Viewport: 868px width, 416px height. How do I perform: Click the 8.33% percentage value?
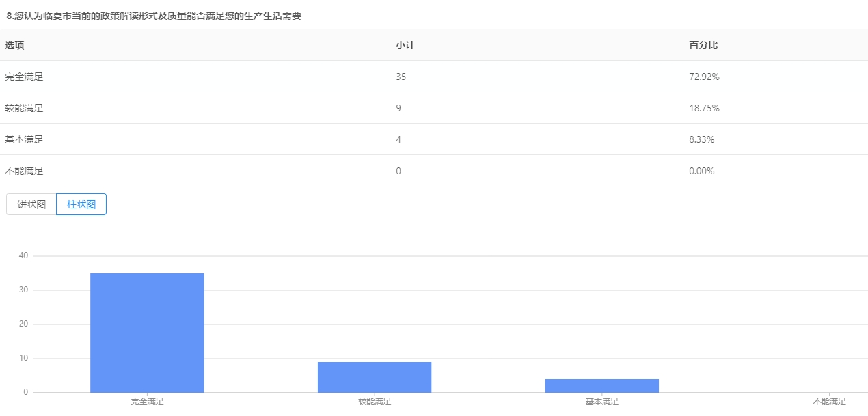coord(702,139)
